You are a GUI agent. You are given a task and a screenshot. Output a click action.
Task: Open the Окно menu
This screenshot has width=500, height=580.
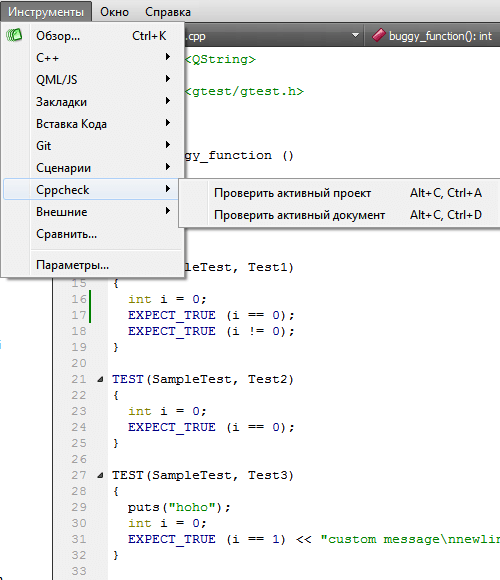[x=114, y=12]
